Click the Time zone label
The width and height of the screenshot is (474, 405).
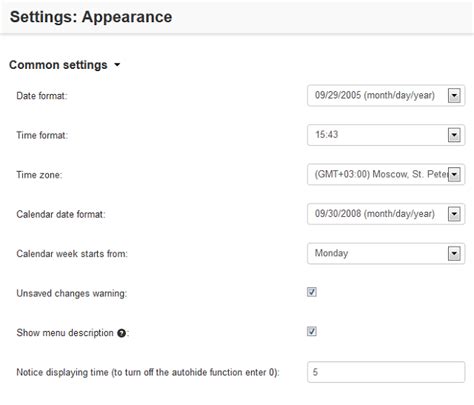pyautogui.click(x=39, y=175)
